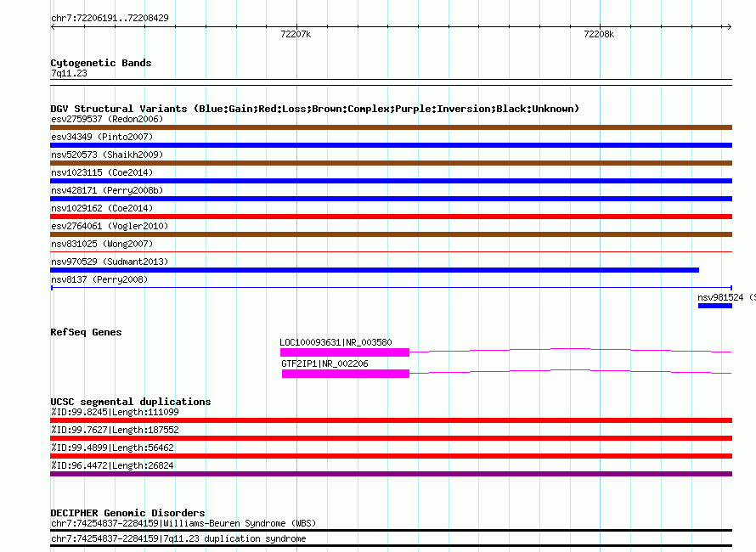Click the esv34349 (Pinto2007) label

(102, 137)
